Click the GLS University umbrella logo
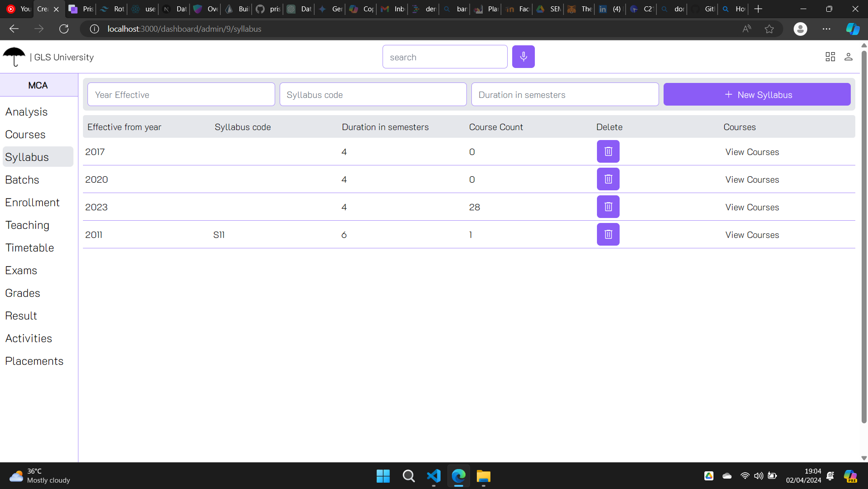Screen dimensions: 868x489 (x=14, y=57)
